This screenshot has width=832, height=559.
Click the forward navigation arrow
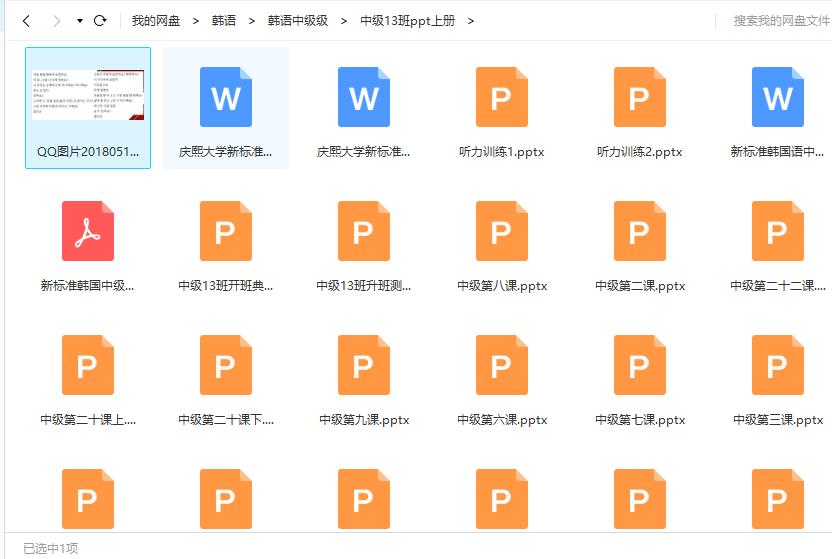point(56,21)
